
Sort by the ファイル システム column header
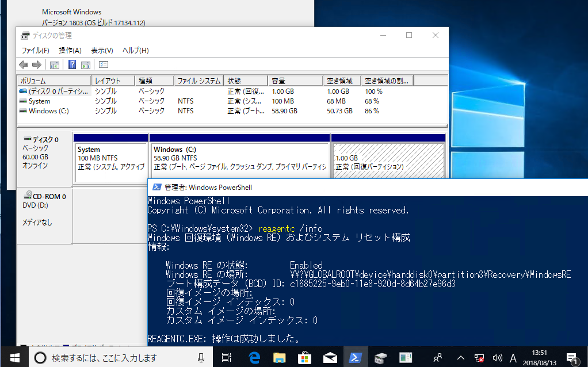click(x=198, y=81)
